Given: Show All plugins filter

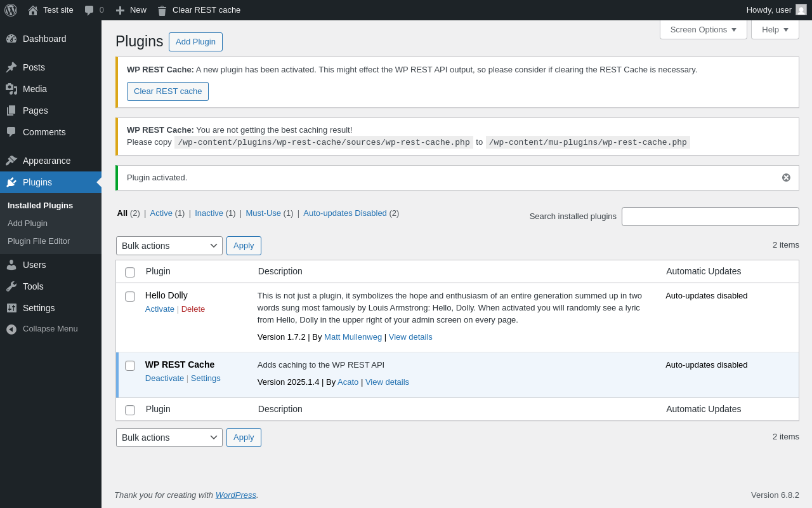Looking at the screenshot, I should (x=122, y=213).
